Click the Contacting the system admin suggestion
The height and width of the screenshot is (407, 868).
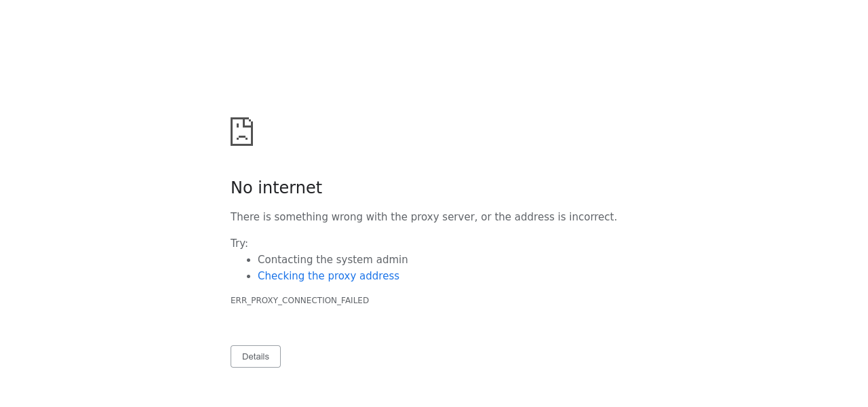[x=332, y=260]
